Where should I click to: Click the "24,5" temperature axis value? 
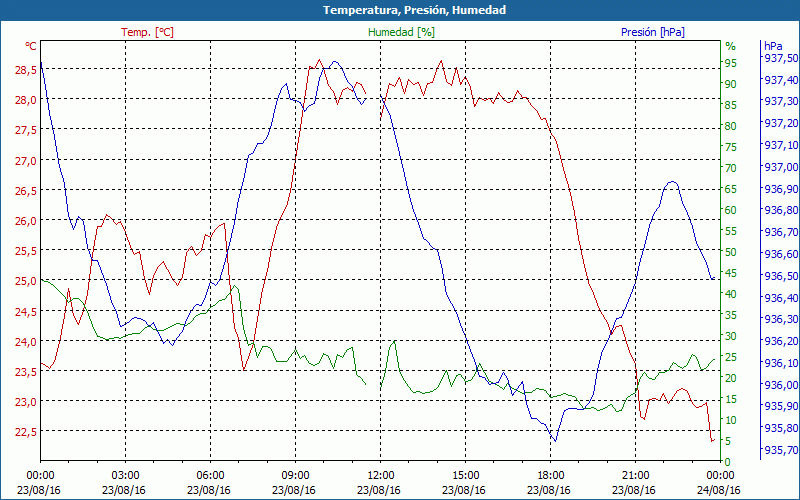coord(26,311)
